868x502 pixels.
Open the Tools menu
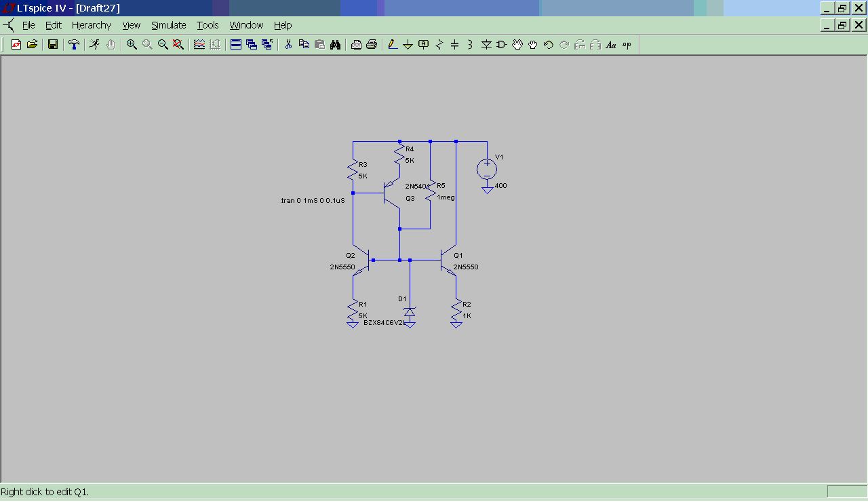coord(208,25)
